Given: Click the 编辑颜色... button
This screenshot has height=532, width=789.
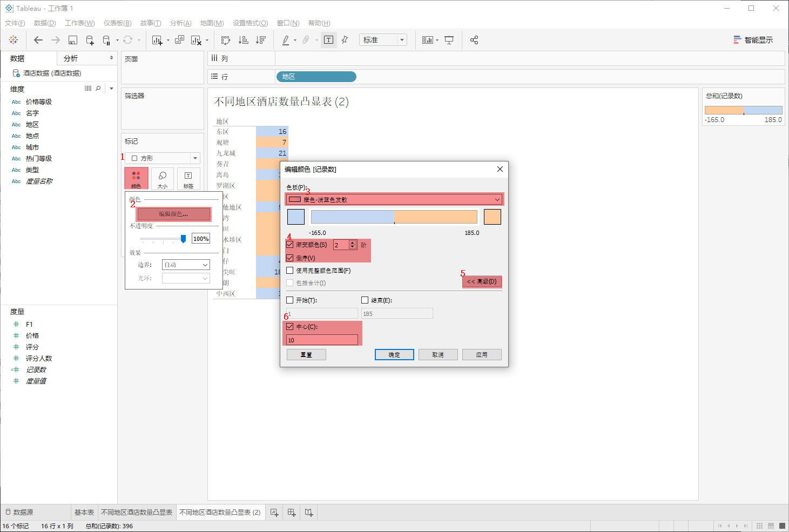Looking at the screenshot, I should click(x=173, y=214).
